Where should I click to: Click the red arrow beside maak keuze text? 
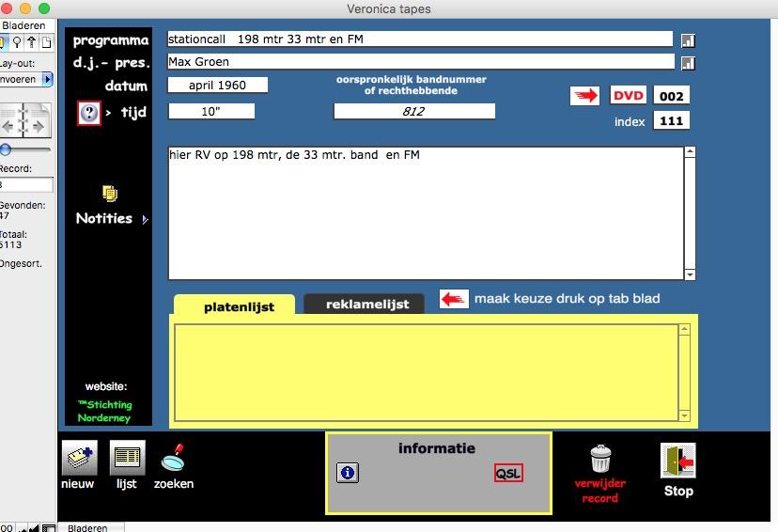coord(454,299)
